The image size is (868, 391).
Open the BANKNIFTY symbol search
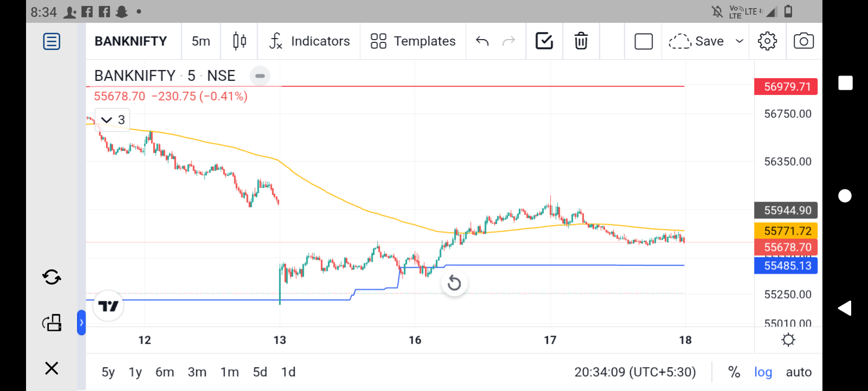[131, 41]
